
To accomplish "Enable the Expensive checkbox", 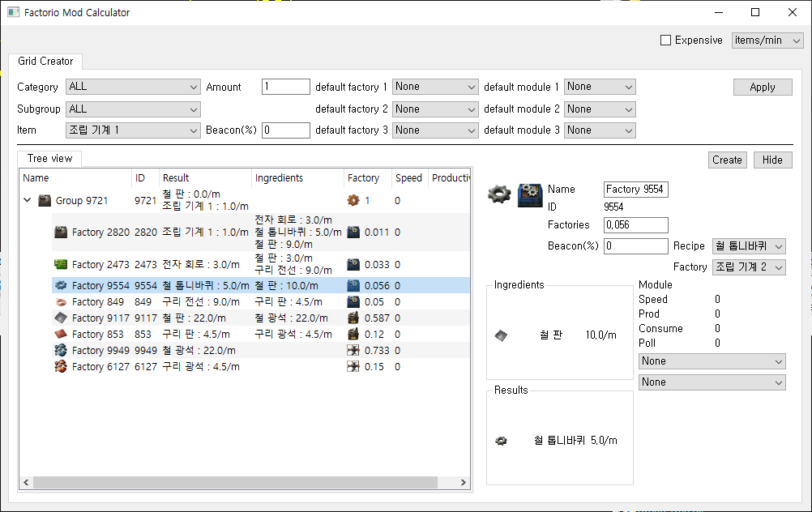I will pyautogui.click(x=666, y=40).
